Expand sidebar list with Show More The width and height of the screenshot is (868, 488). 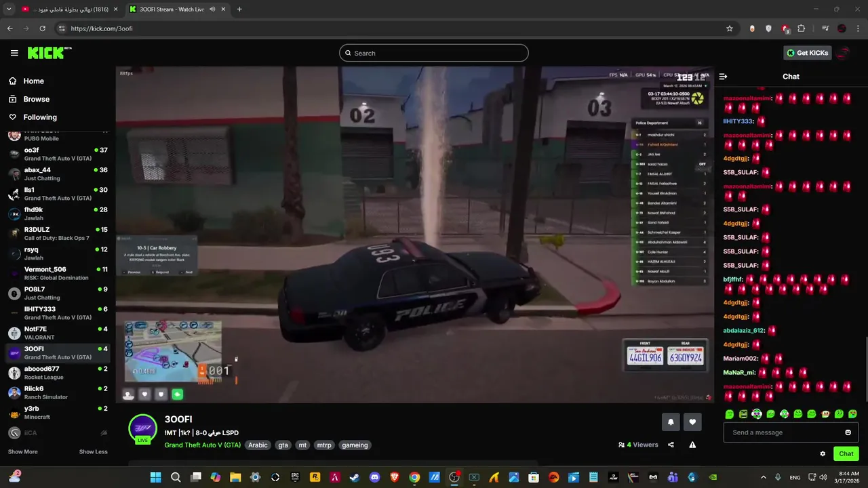click(x=23, y=452)
